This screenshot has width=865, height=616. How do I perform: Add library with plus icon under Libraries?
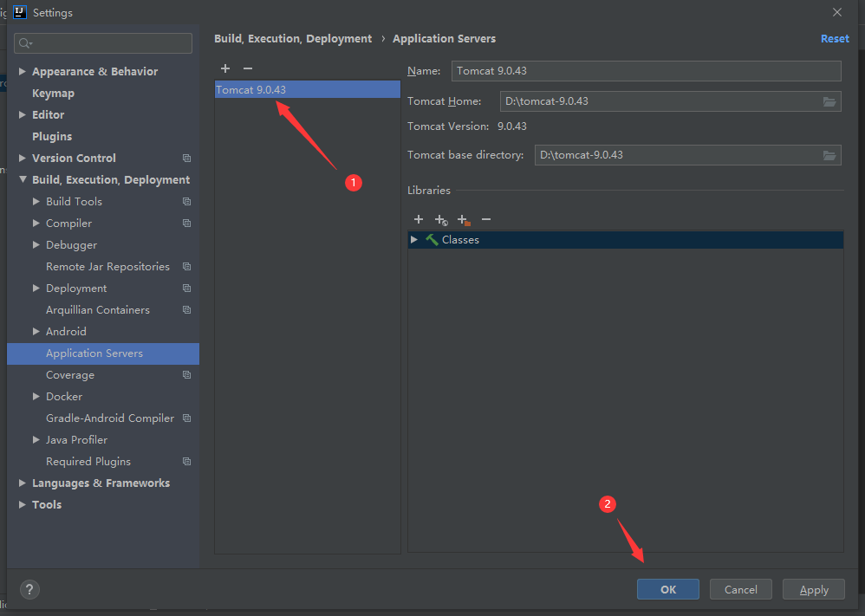coord(419,219)
